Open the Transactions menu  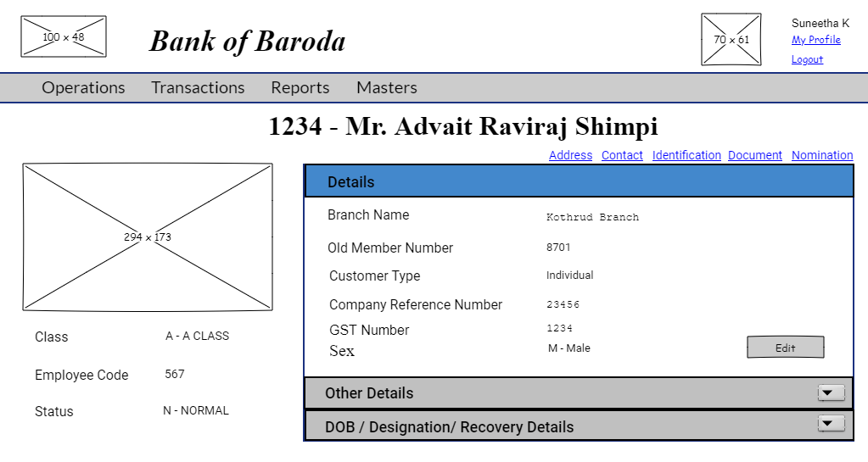pos(198,87)
